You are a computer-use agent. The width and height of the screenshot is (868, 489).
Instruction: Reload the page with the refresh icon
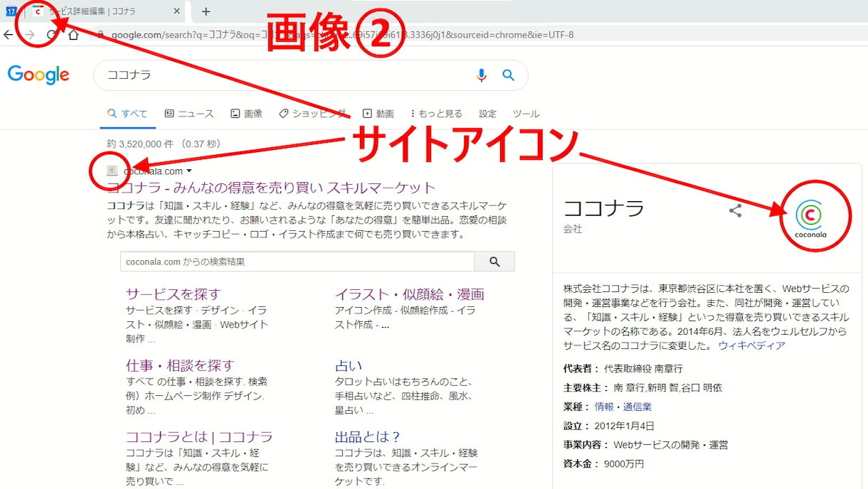click(52, 35)
